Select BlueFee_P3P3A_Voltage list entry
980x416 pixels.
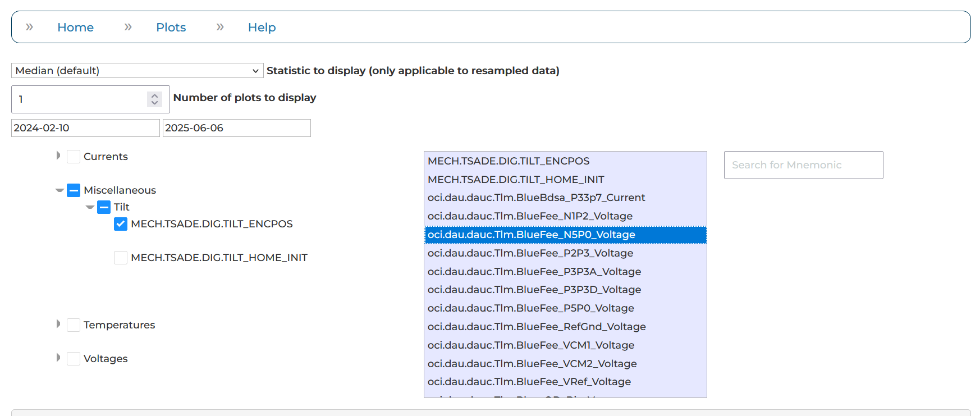(x=565, y=272)
